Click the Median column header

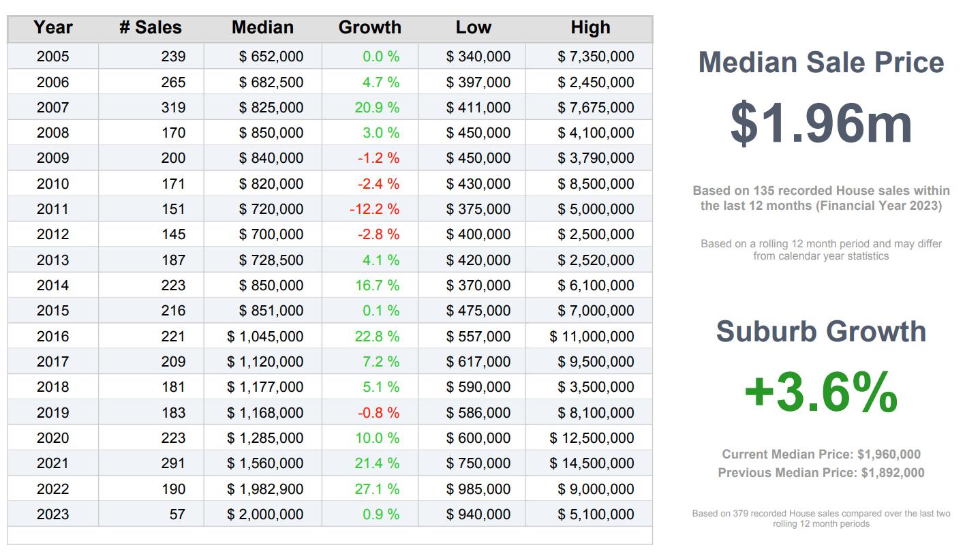[x=262, y=28]
